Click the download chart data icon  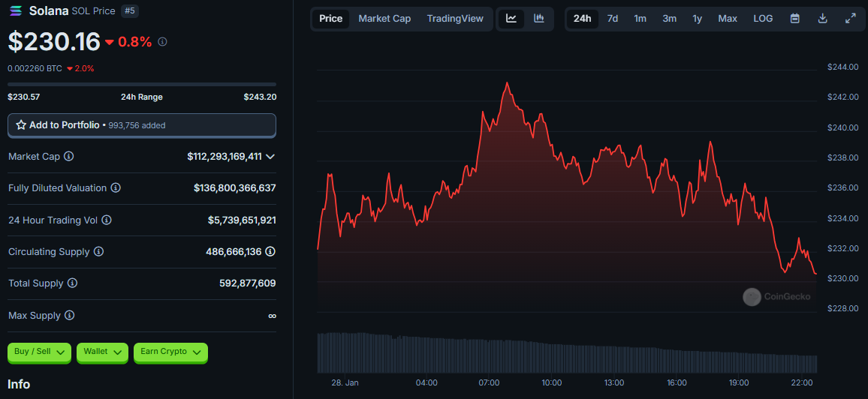[823, 18]
